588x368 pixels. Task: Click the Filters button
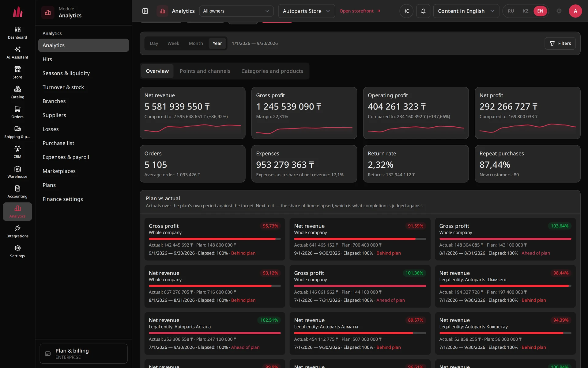560,44
